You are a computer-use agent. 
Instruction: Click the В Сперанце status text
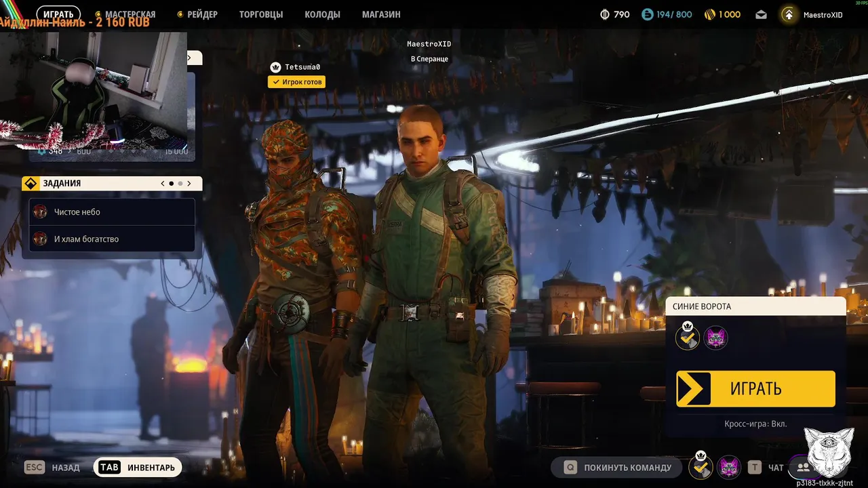[x=429, y=59]
